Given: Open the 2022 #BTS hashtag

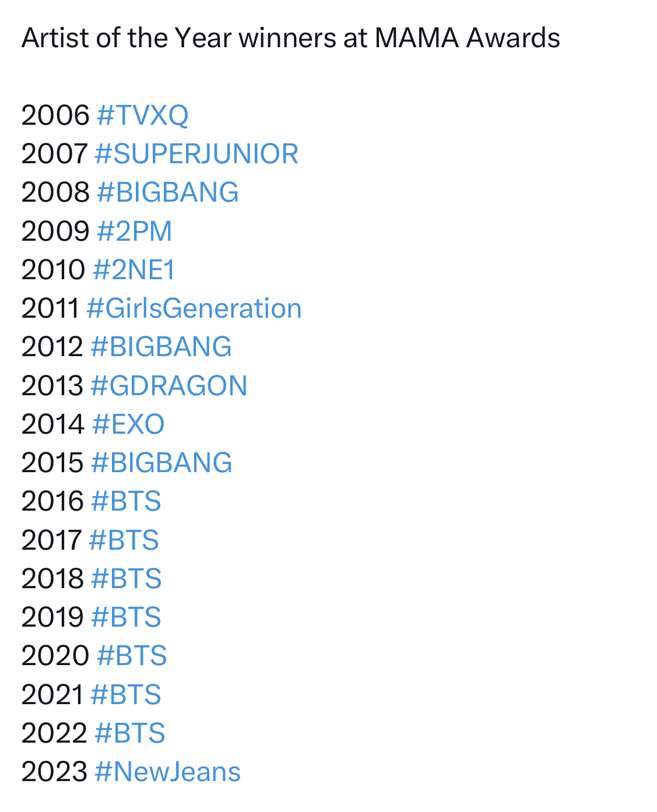Looking at the screenshot, I should pos(129,733).
